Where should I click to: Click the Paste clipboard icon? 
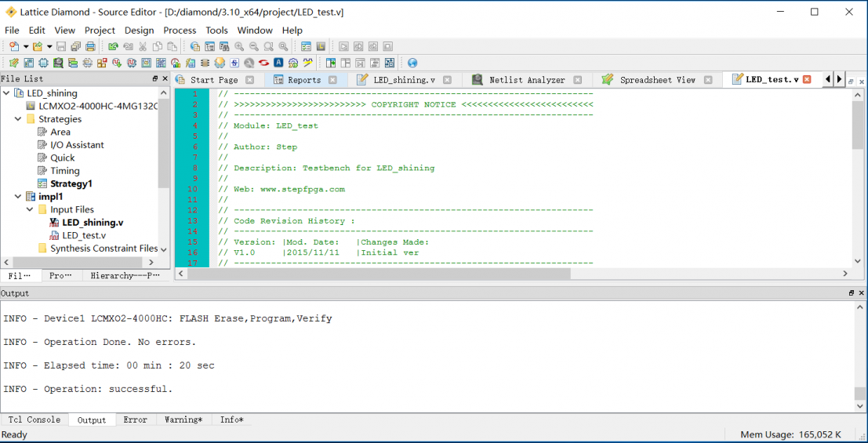(173, 46)
